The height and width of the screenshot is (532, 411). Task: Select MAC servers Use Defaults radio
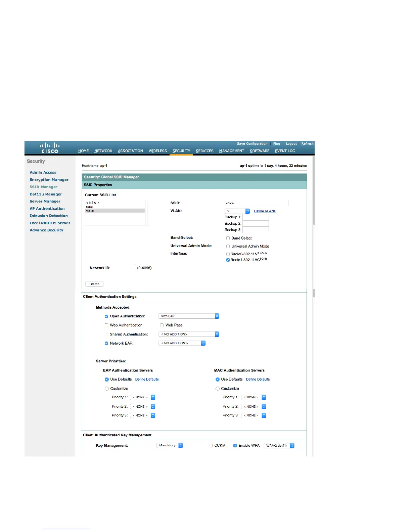click(218, 380)
